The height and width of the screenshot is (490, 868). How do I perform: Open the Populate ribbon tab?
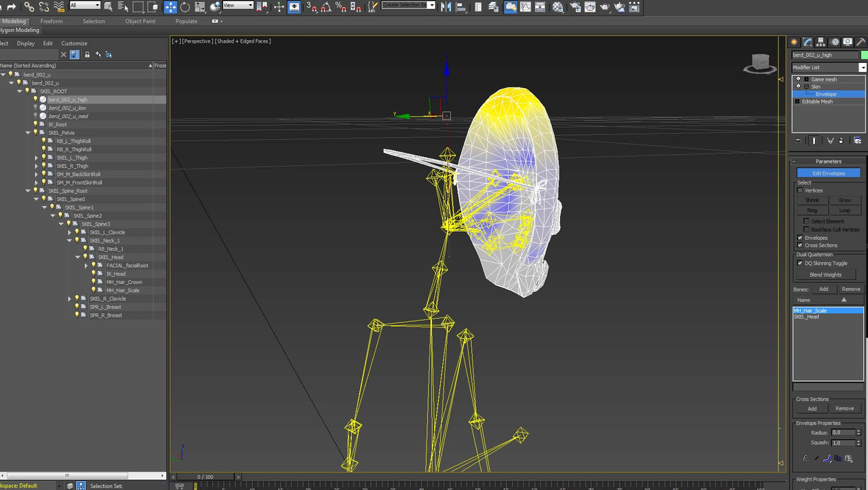pos(186,21)
